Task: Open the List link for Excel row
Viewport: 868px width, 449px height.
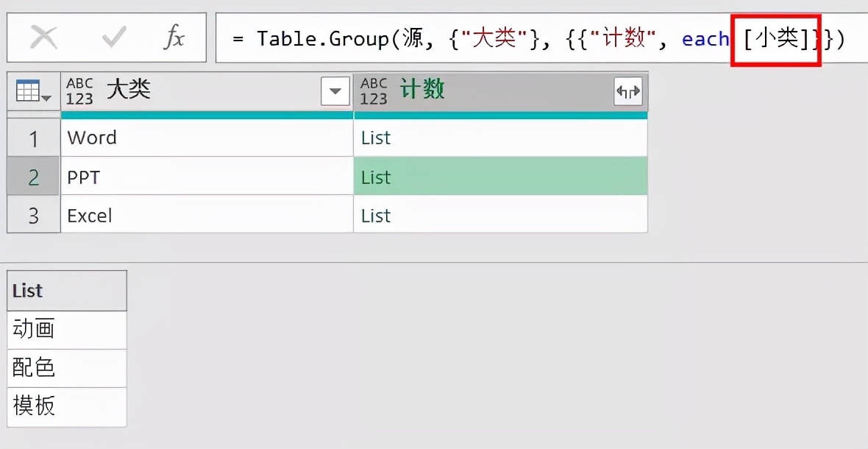Action: 376,216
